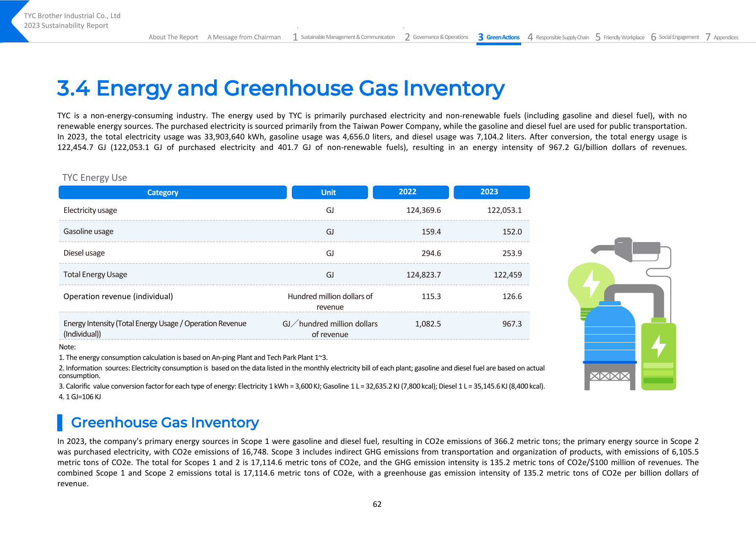Click the fuel pump nozzle illustration
This screenshot has width=756, height=539.
coord(626,249)
